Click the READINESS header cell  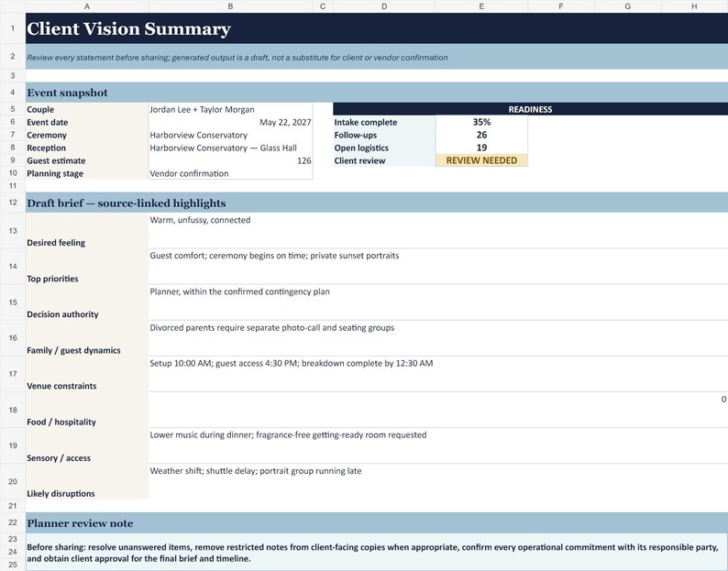(530, 109)
